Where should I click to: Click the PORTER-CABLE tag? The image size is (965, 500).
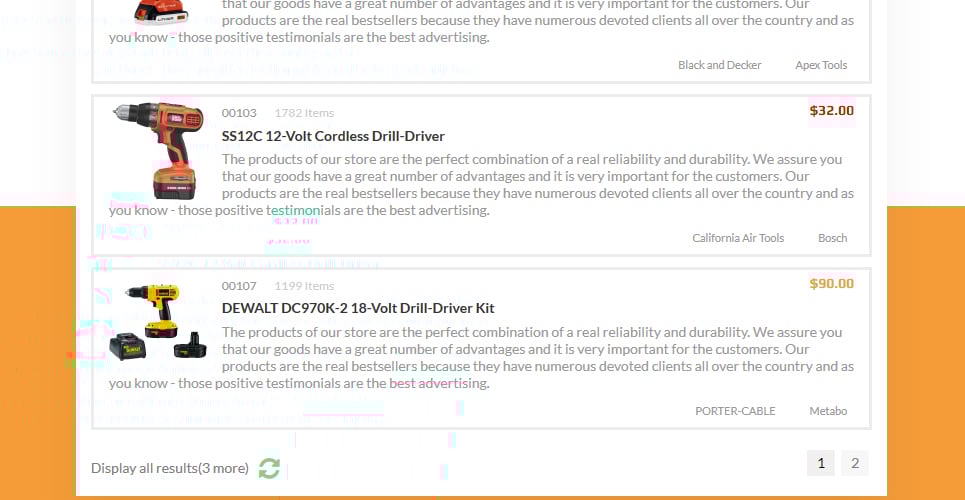coord(735,411)
